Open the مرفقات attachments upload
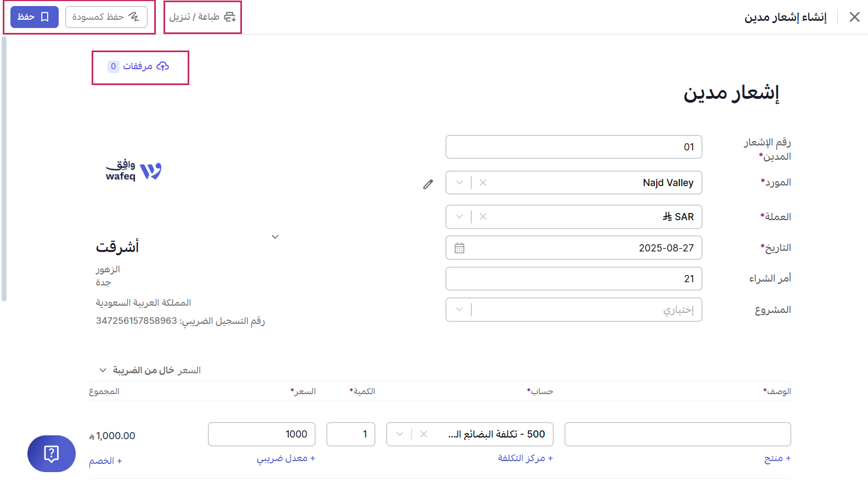Image resolution: width=868 pixels, height=482 pixels. pos(139,66)
